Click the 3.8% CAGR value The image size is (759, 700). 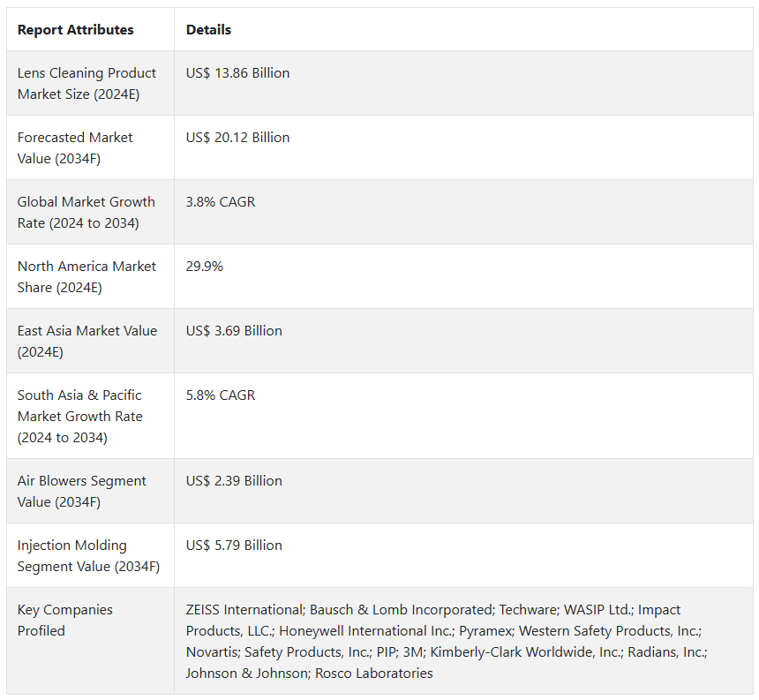221,202
